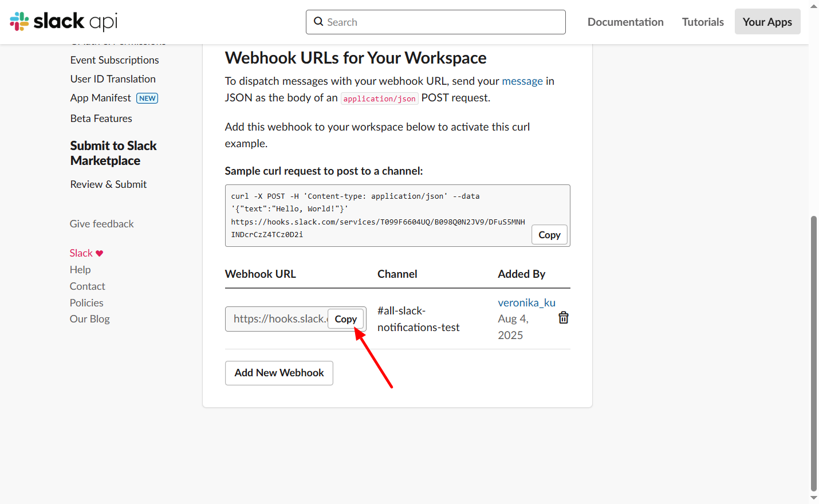Copy the sample curl request
819x504 pixels.
pyautogui.click(x=549, y=235)
